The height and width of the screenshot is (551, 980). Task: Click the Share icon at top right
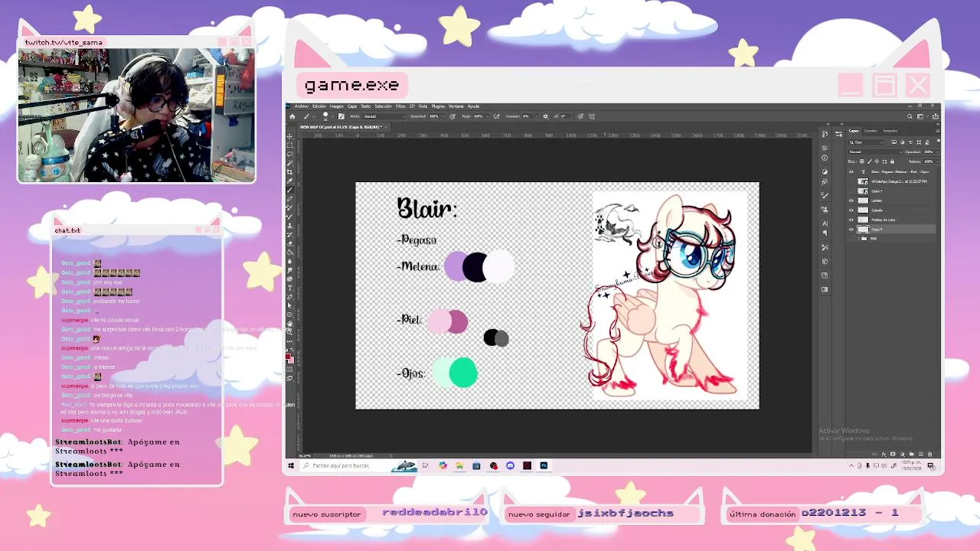(x=936, y=116)
